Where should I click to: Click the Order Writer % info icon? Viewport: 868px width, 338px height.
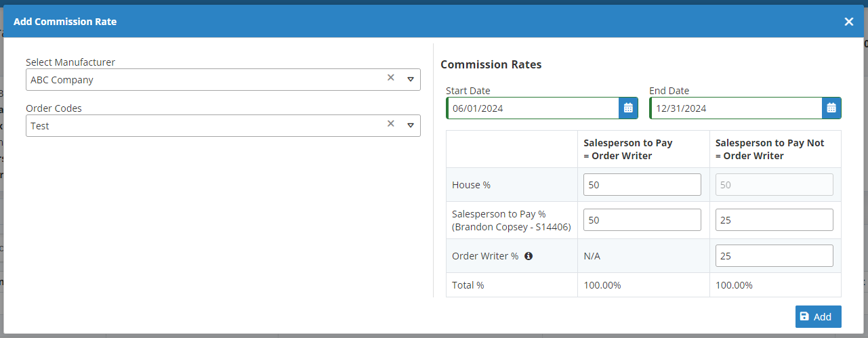click(x=529, y=256)
